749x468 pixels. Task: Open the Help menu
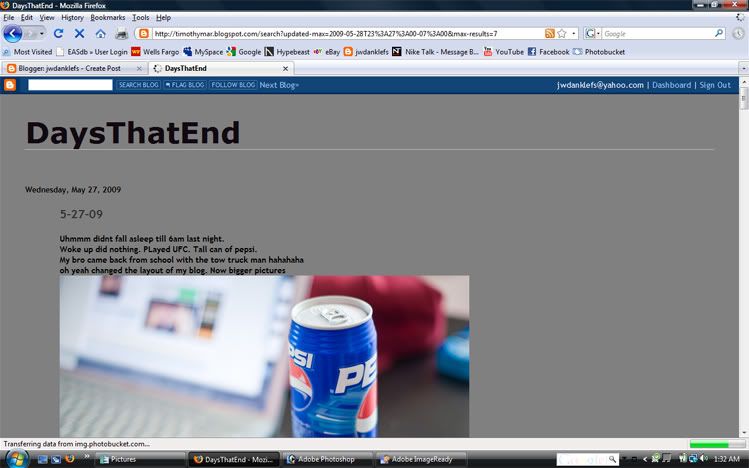pyautogui.click(x=163, y=18)
